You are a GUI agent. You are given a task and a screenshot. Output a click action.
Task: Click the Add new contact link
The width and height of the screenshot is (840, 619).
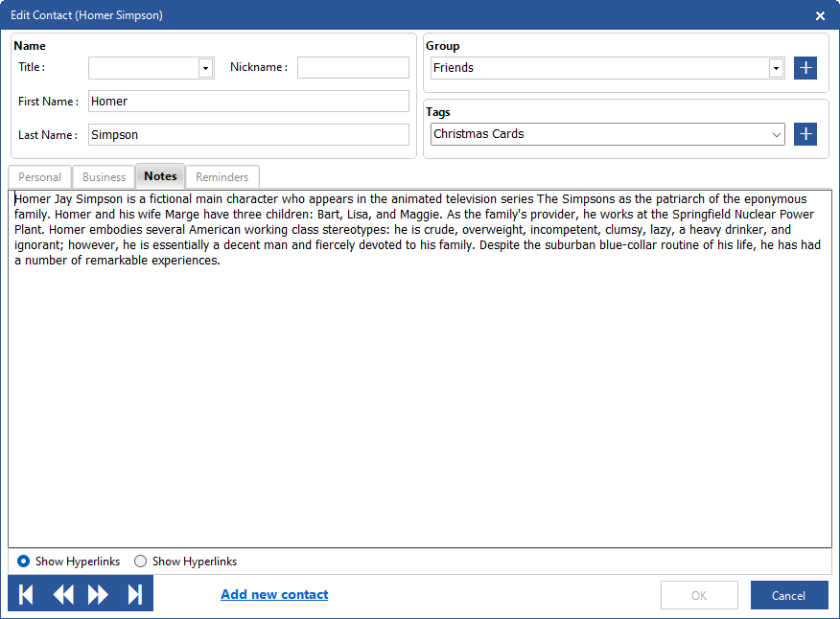274,595
